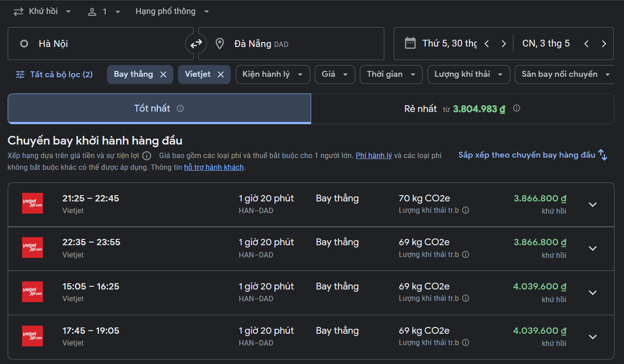Image resolution: width=624 pixels, height=364 pixels.
Task: Click the sort arrows icon
Action: pyautogui.click(x=603, y=155)
